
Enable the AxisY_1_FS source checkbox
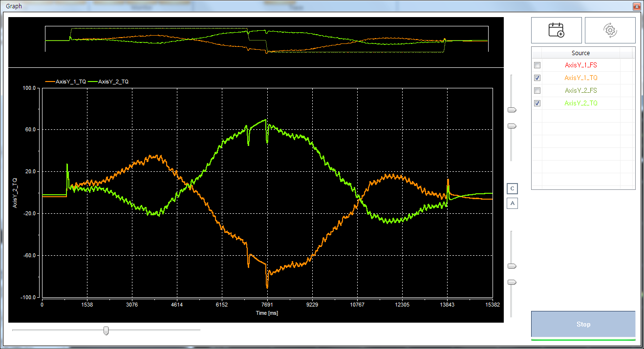pyautogui.click(x=537, y=65)
